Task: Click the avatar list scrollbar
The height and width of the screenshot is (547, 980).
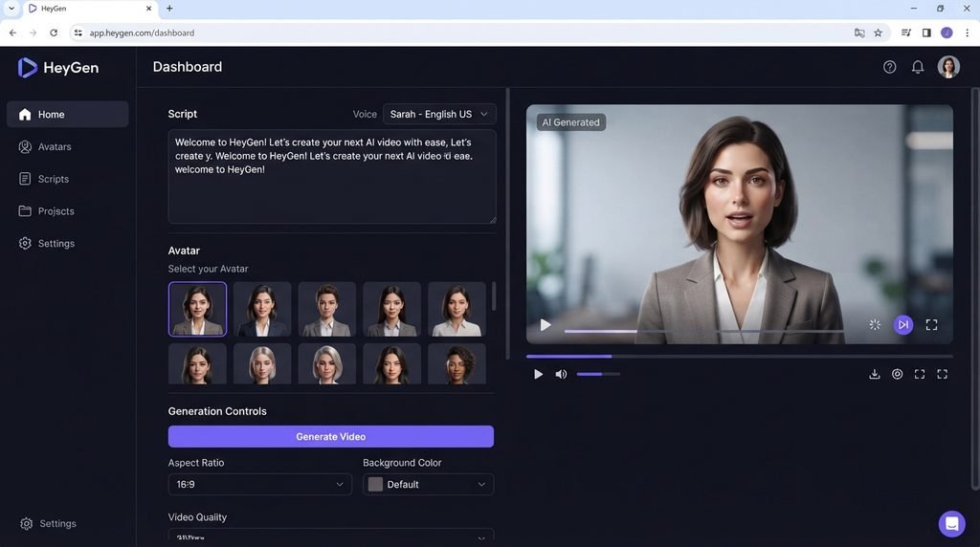Action: (x=494, y=296)
